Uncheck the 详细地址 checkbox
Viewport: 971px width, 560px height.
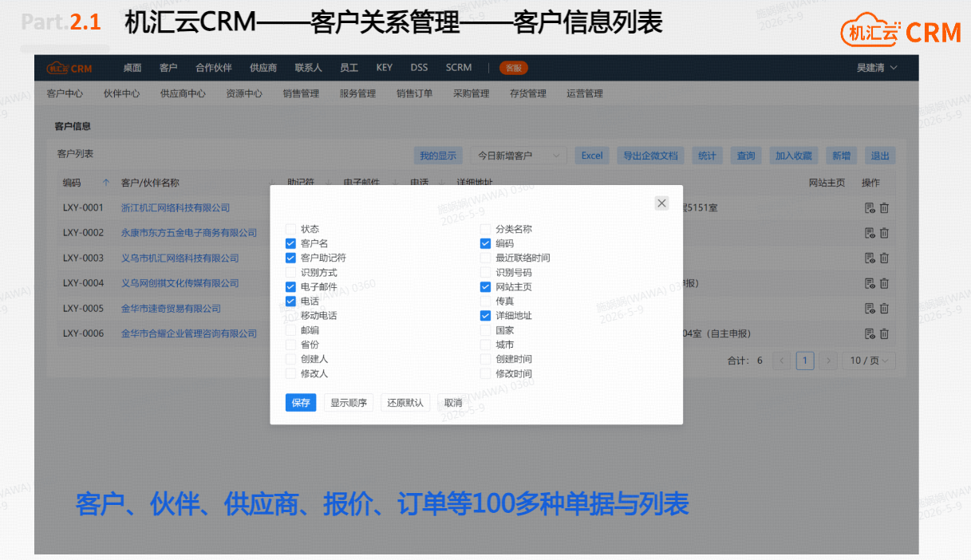point(485,315)
